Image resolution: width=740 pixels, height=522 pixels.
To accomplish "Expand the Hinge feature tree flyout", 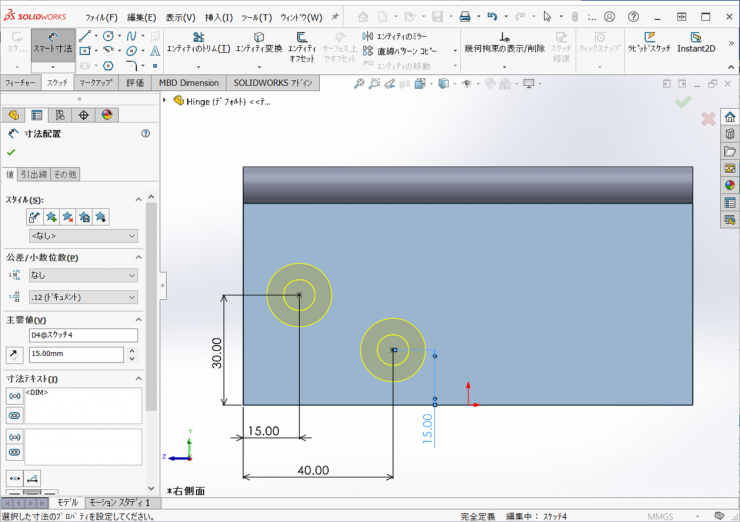I will 166,101.
